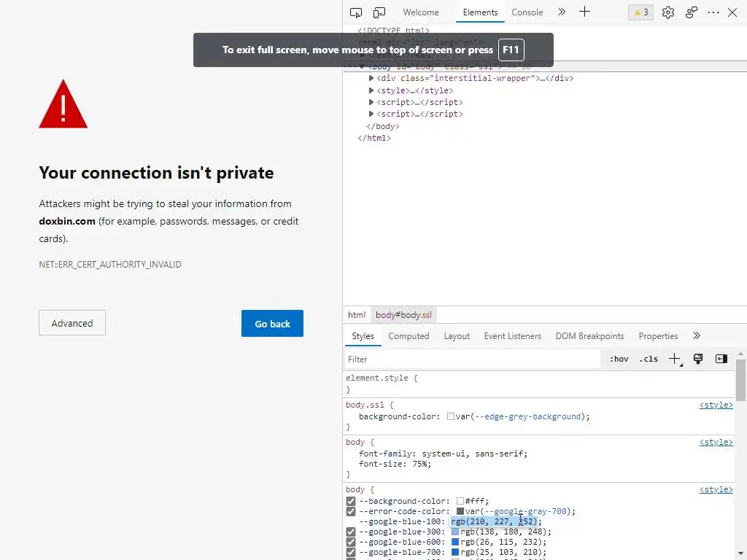Open the issues counter showing 3
Screen dimensions: 747x560
click(x=640, y=12)
